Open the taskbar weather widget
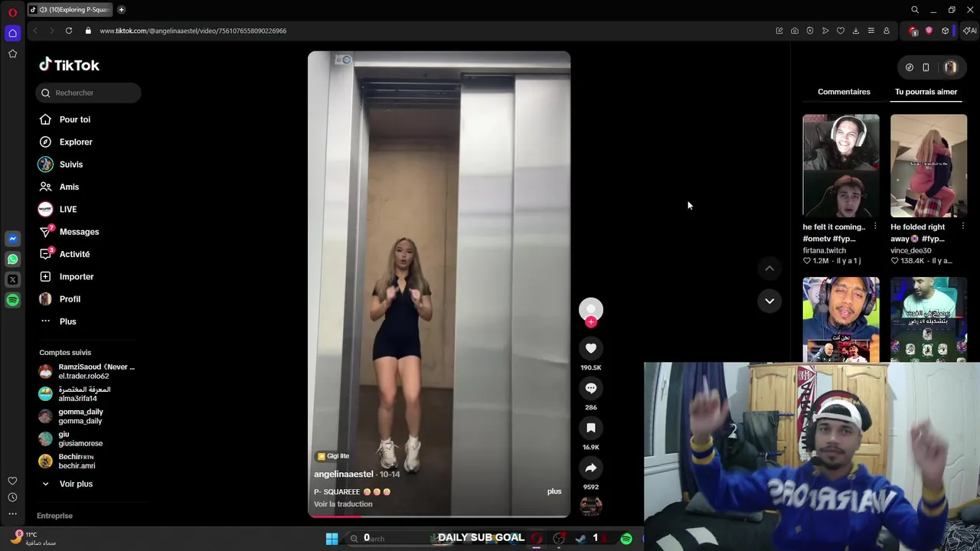This screenshot has width=980, height=551. [x=32, y=539]
